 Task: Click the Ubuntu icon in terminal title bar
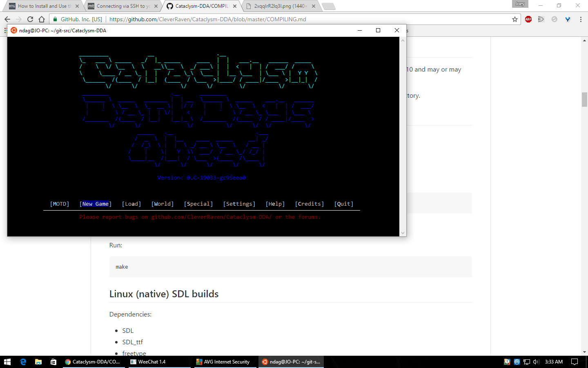click(13, 30)
